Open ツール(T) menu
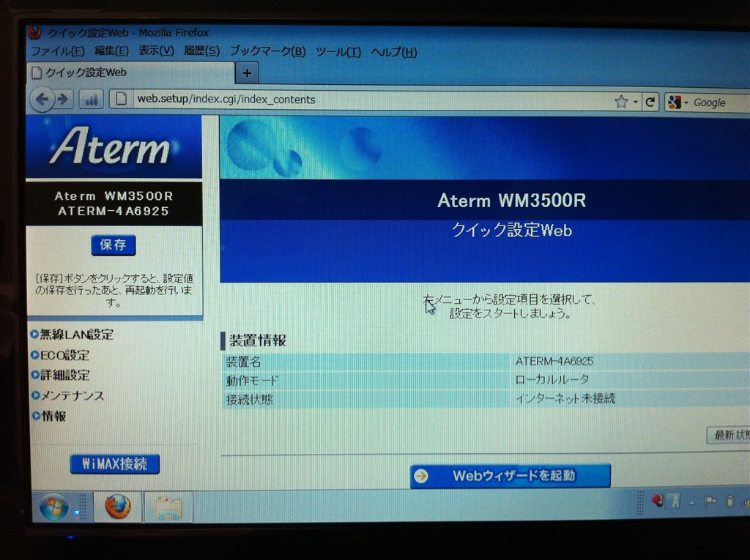This screenshot has height=560, width=750. [338, 52]
